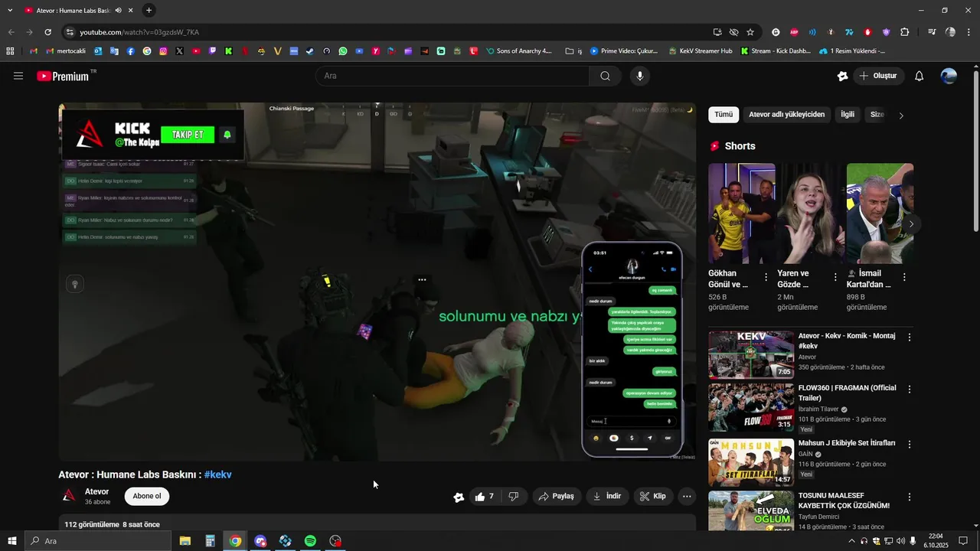Open the FLOW360 FRAGMAN video thumbnail
The width and height of the screenshot is (980, 551).
[751, 407]
